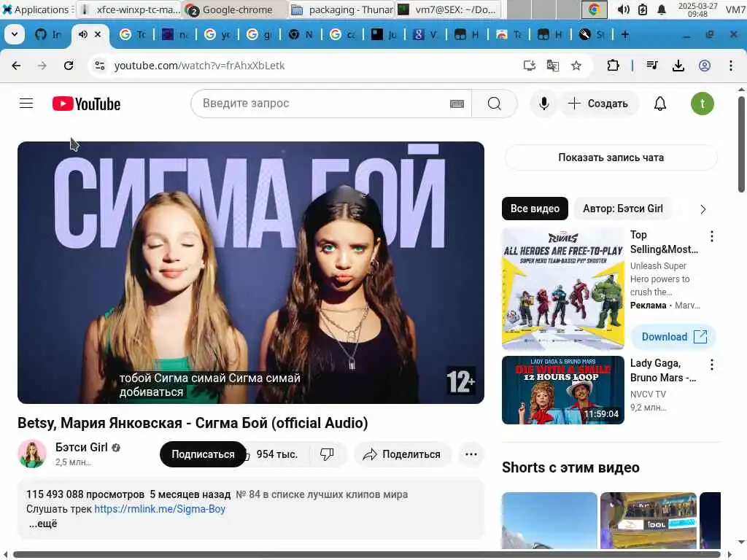The width and height of the screenshot is (747, 560).
Task: Close the active YouTube tab
Action: (x=98, y=34)
